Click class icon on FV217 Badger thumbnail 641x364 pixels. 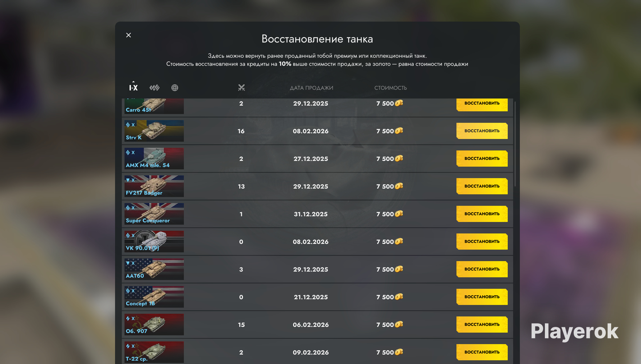128,180
